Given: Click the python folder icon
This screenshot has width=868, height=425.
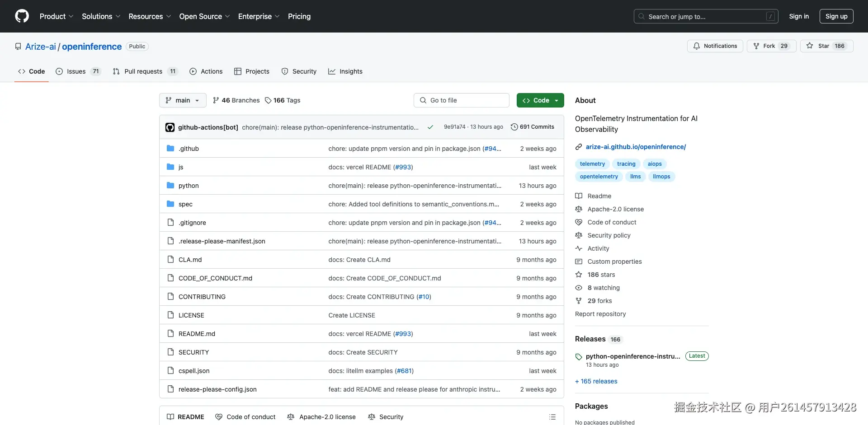Looking at the screenshot, I should tap(170, 186).
